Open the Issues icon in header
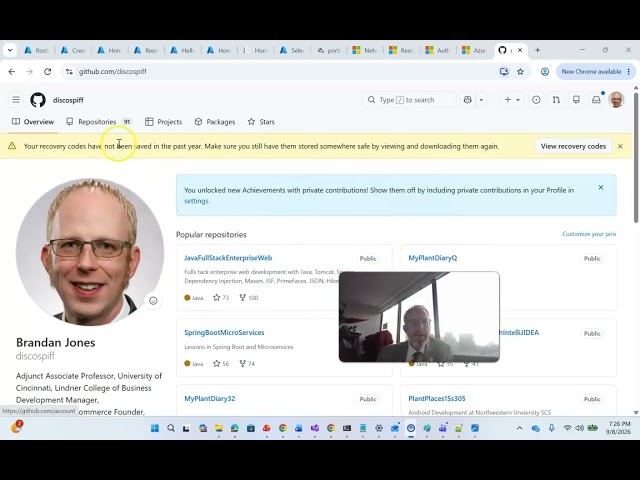The image size is (640, 480). pos(536,100)
